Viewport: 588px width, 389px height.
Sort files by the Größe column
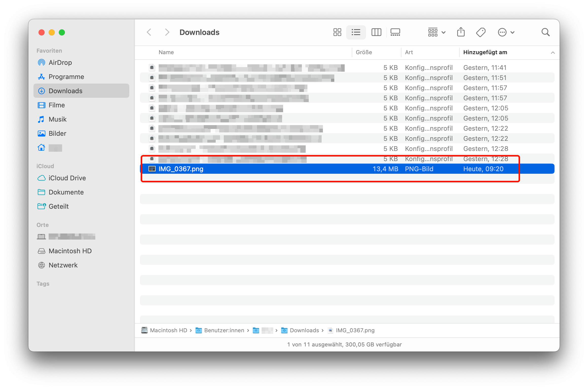(364, 52)
